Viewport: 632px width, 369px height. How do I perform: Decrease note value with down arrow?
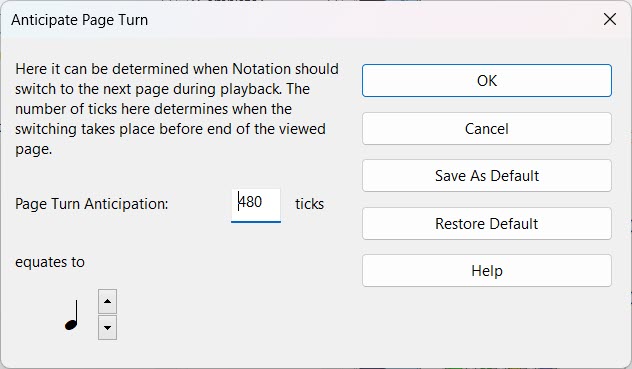pyautogui.click(x=107, y=327)
